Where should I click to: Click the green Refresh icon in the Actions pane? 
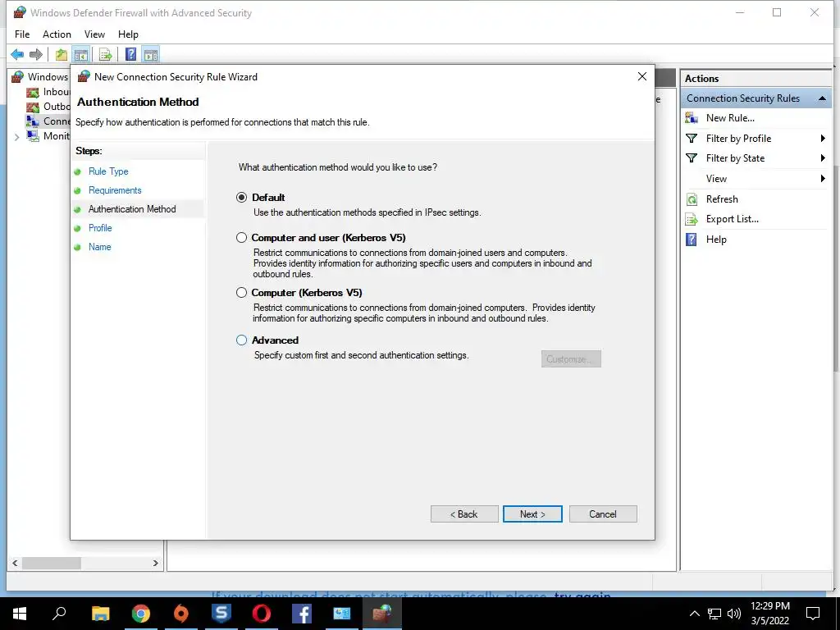pos(692,199)
